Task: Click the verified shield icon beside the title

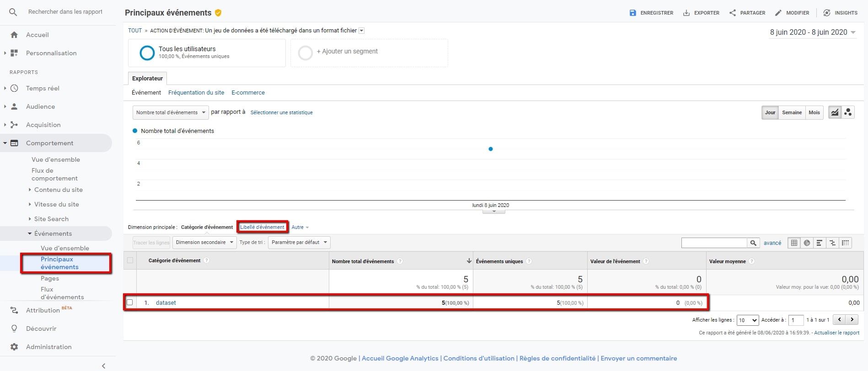Action: coord(218,13)
